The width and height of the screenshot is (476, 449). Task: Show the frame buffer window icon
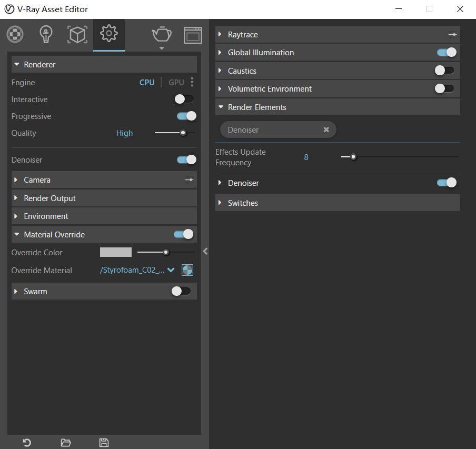pyautogui.click(x=193, y=35)
